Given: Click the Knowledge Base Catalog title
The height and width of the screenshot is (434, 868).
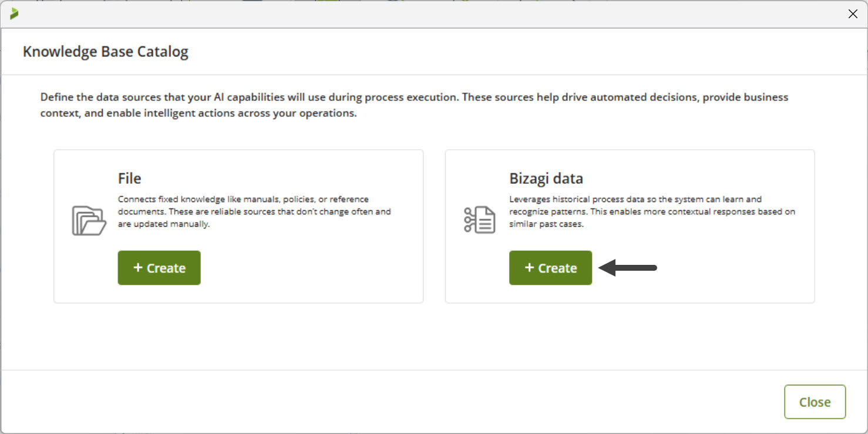Looking at the screenshot, I should [106, 52].
